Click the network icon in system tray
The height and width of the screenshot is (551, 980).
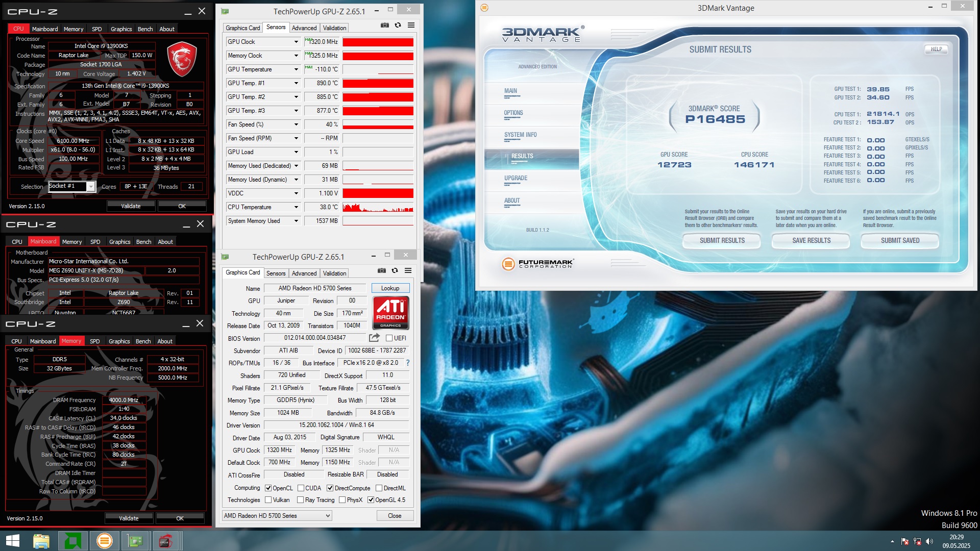917,541
